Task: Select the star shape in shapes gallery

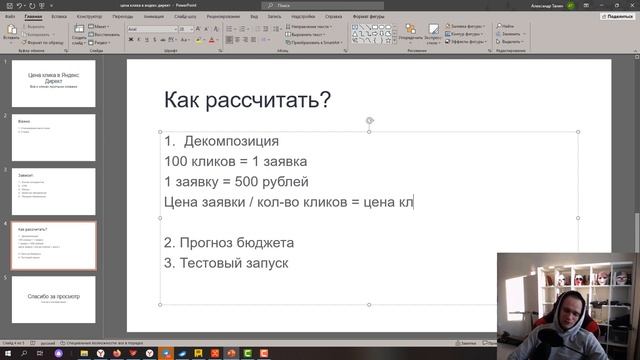Action: point(388,40)
